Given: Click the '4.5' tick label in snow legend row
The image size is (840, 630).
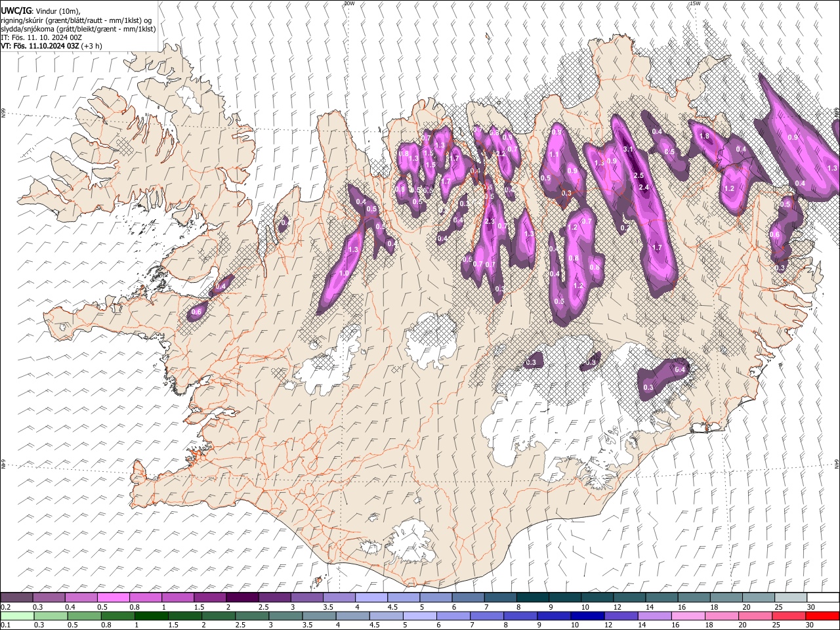Looking at the screenshot, I should pyautogui.click(x=392, y=607).
